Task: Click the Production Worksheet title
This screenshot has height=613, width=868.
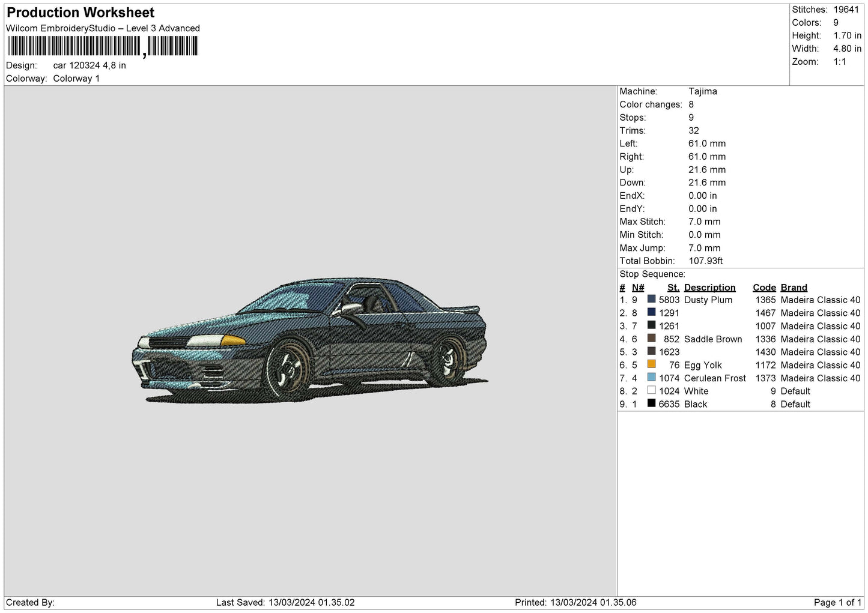Action: (x=80, y=13)
